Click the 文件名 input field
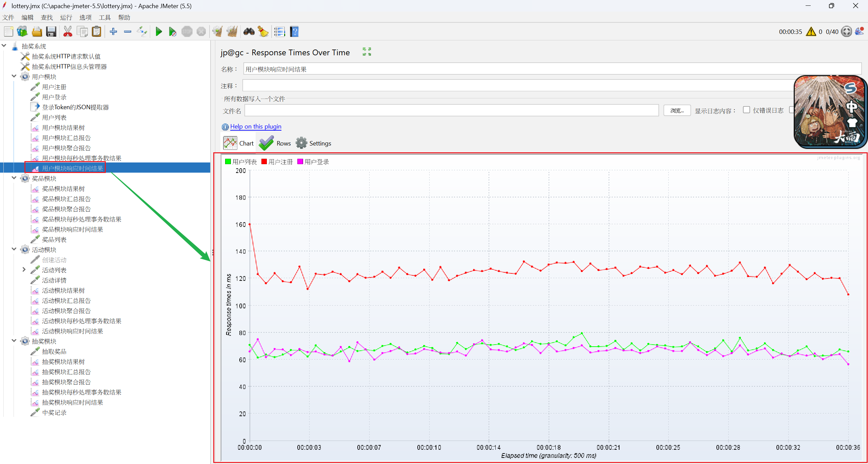This screenshot has height=464, width=868. [x=451, y=111]
